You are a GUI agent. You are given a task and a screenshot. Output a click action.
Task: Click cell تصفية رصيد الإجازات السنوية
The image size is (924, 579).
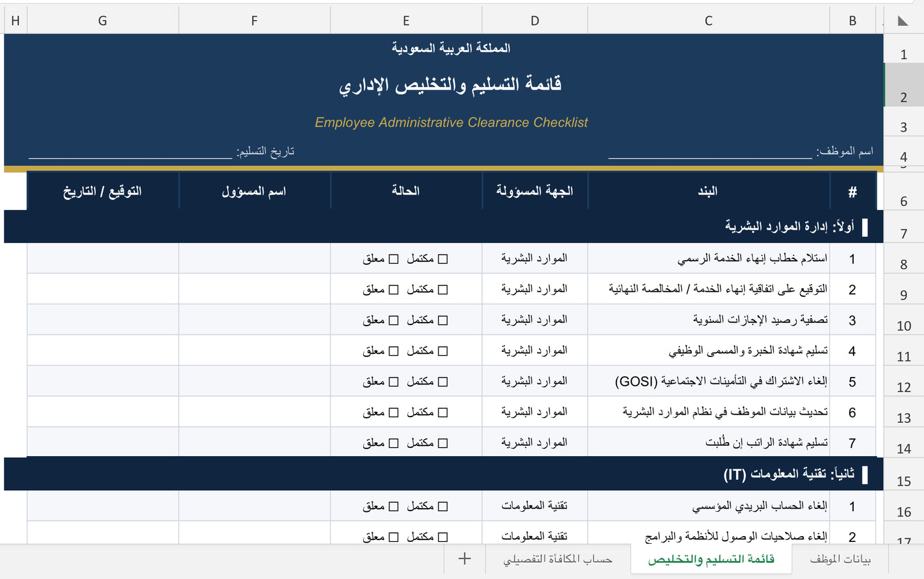tap(709, 320)
